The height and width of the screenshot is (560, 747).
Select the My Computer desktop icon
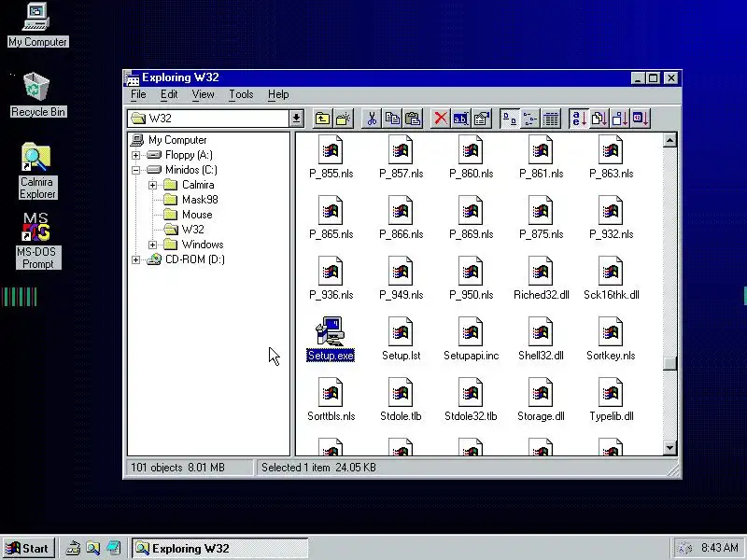(37, 25)
